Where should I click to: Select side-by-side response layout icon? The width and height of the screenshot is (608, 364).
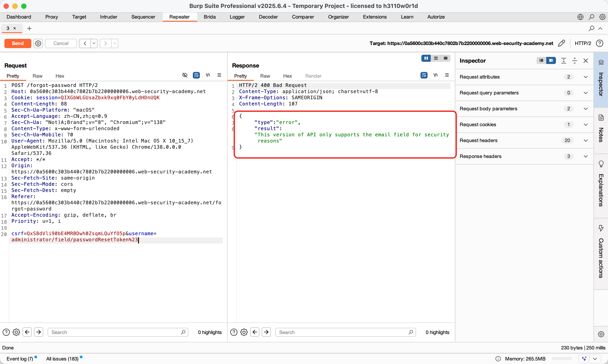point(426,58)
